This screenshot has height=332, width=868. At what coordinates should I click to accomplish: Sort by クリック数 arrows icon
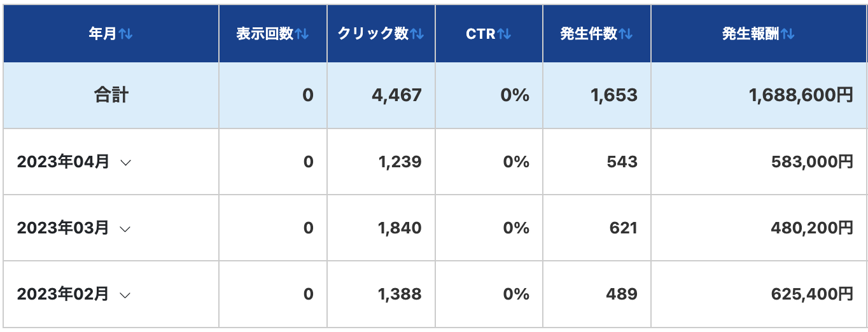(x=417, y=34)
